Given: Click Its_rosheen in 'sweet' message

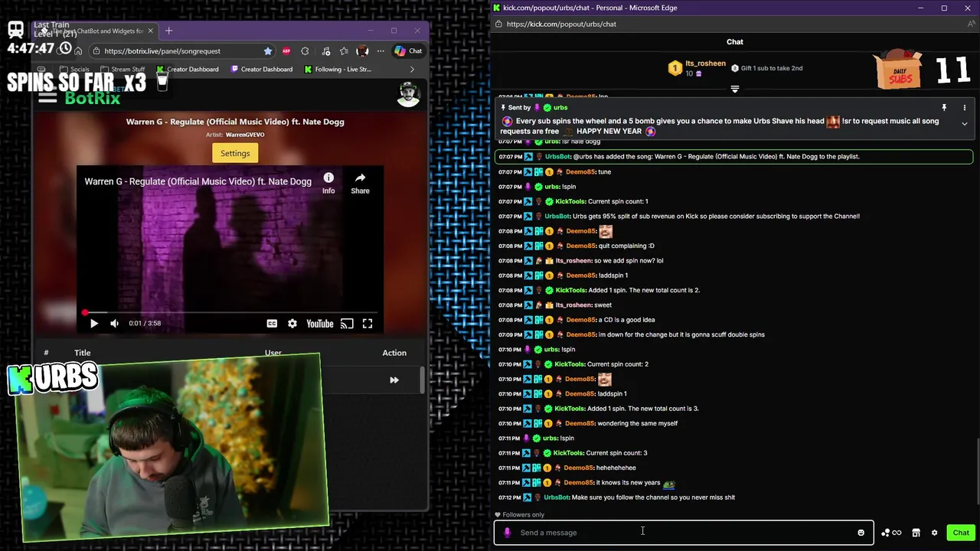Looking at the screenshot, I should (573, 305).
